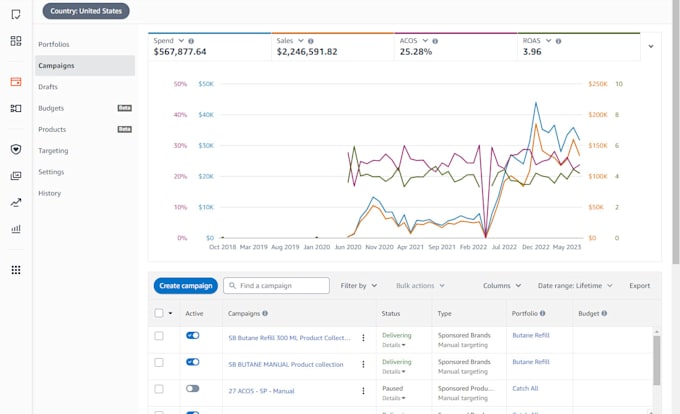Viewport: 680px width, 414px height.
Task: Click the campaign table vertical scrollbar thumb
Action: pyautogui.click(x=657, y=360)
